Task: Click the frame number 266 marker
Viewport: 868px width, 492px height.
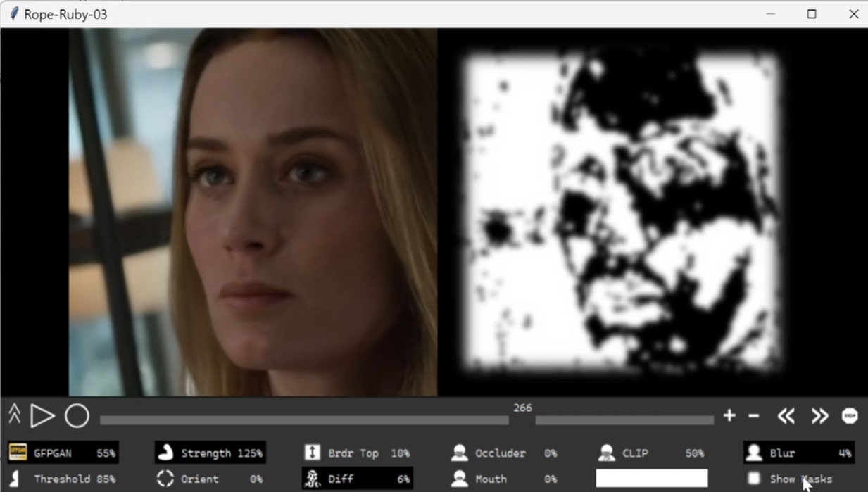Action: coord(522,408)
